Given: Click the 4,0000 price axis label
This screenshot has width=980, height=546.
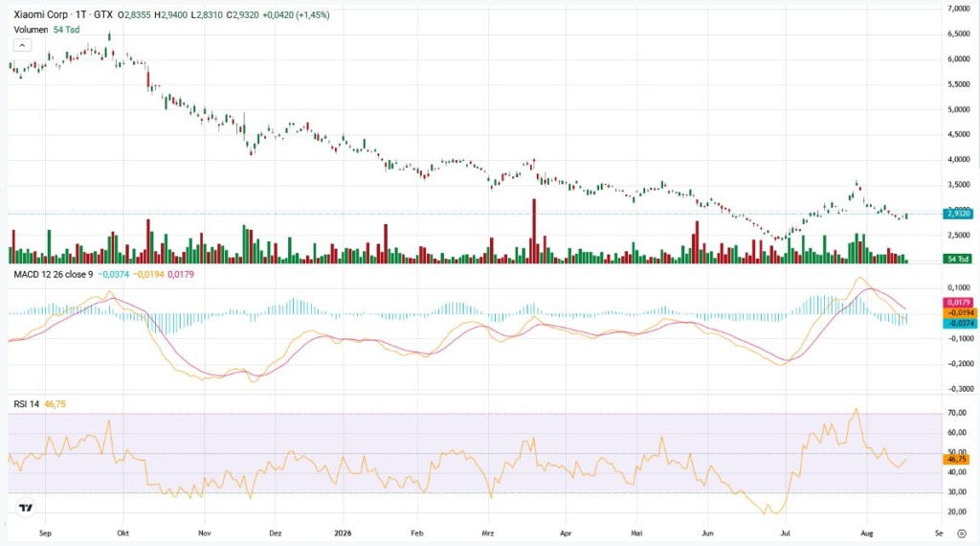Looking at the screenshot, I should (x=958, y=159).
